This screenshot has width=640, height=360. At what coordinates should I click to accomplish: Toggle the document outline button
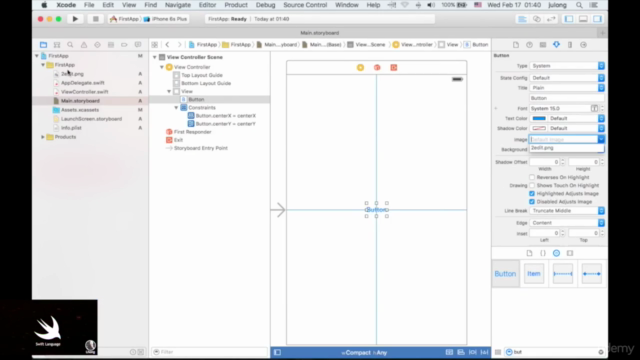(277, 352)
